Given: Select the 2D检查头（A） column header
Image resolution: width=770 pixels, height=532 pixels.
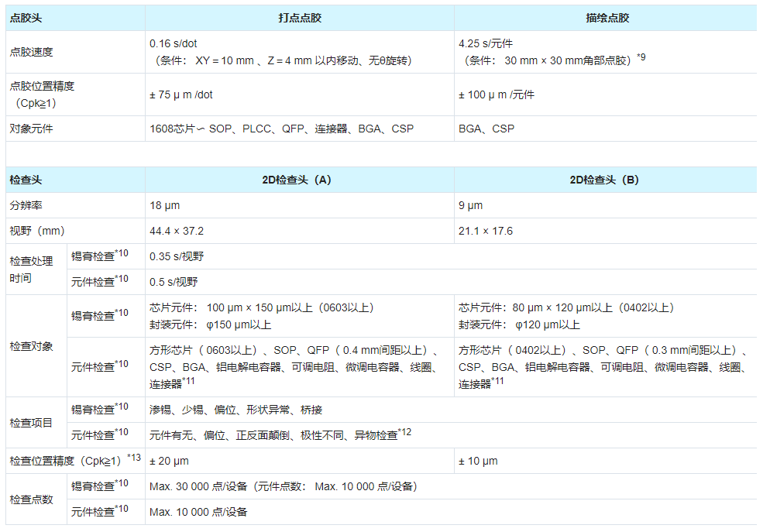Looking at the screenshot, I should (299, 180).
